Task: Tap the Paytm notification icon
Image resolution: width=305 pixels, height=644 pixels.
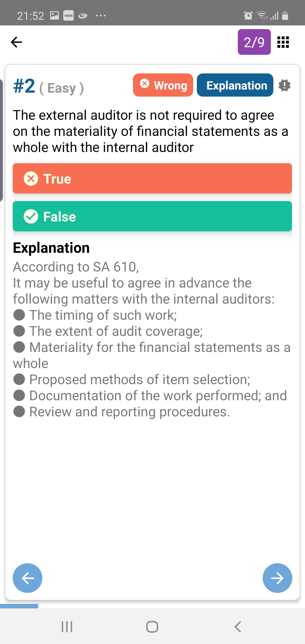Action: coord(68,16)
